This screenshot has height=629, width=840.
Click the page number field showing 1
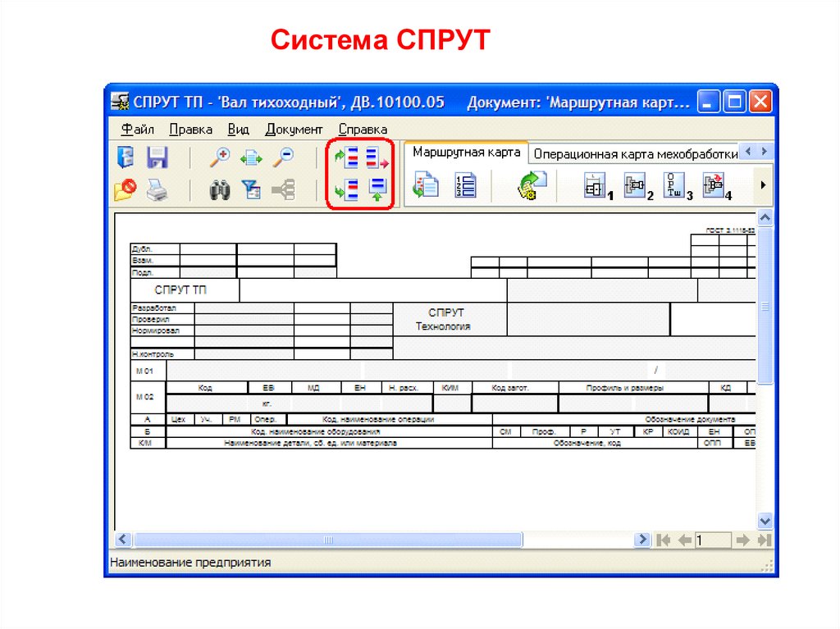coord(713,540)
